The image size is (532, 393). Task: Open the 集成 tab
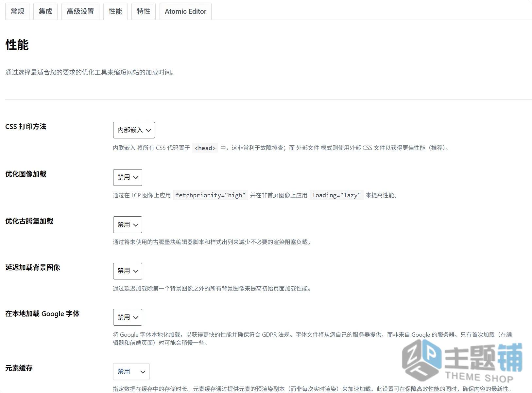point(45,11)
